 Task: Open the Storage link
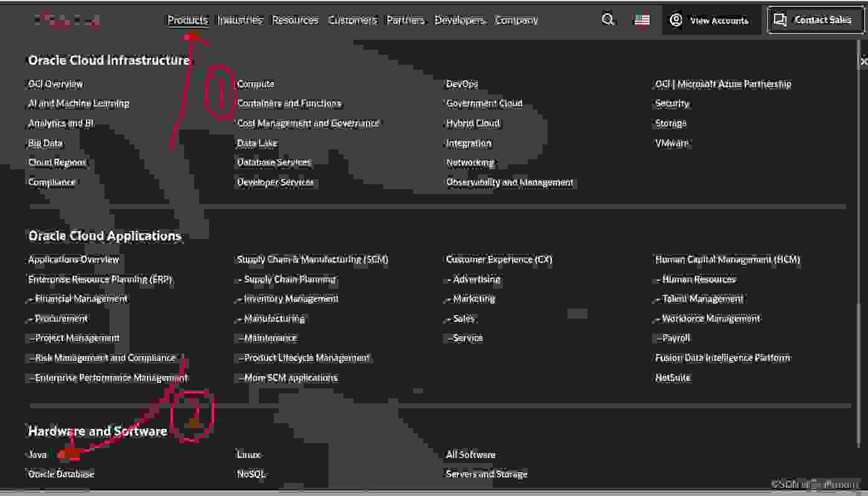coord(671,123)
